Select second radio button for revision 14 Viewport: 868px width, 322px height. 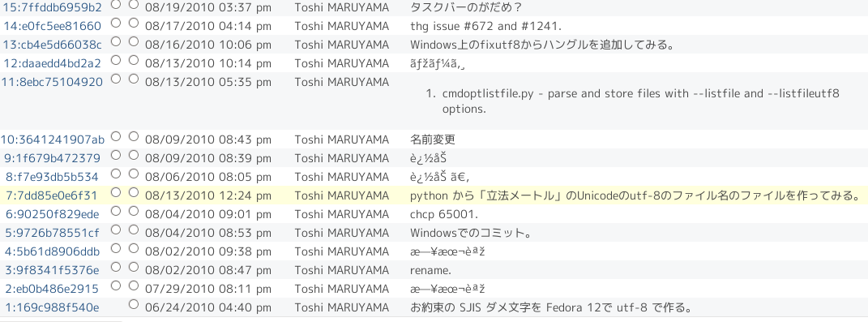tap(134, 23)
